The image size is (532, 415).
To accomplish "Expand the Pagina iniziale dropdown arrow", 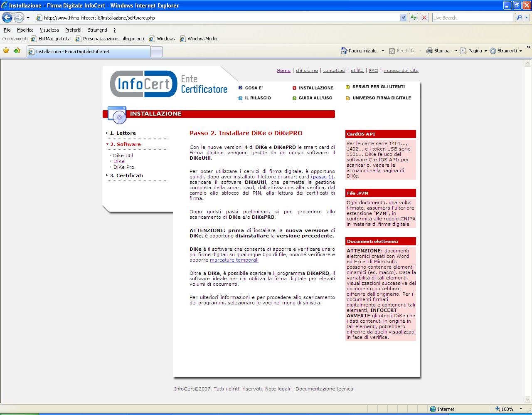I will [x=383, y=51].
